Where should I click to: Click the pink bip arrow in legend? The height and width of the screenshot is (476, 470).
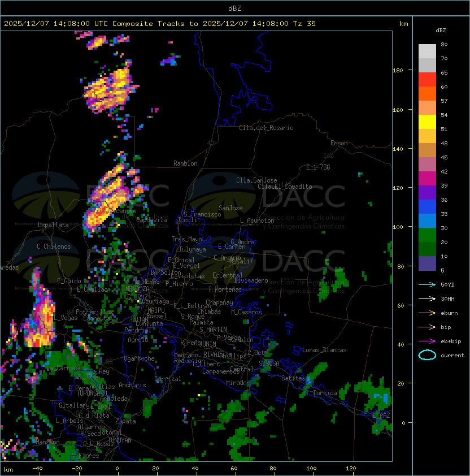(x=427, y=327)
